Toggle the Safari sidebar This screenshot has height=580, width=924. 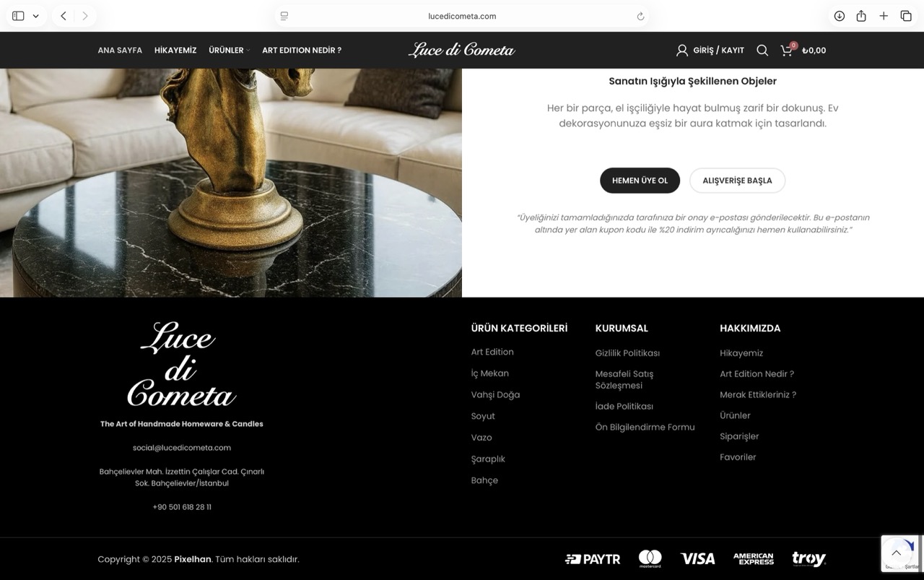(x=18, y=16)
